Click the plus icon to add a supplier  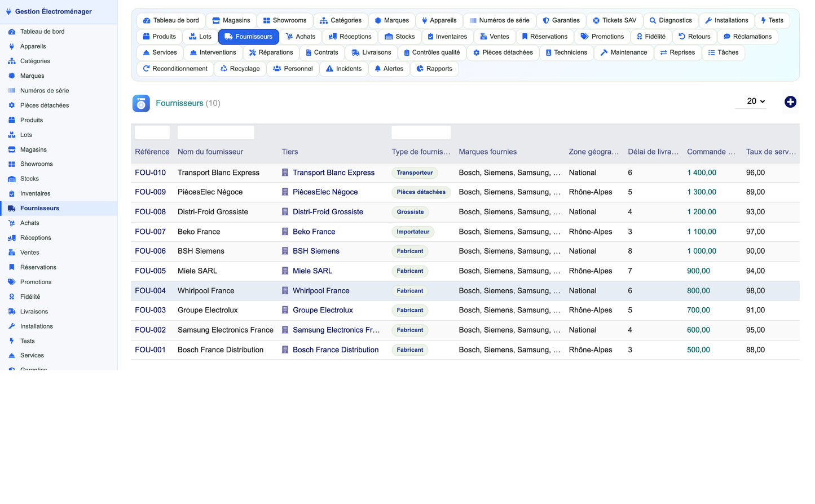[x=790, y=101]
